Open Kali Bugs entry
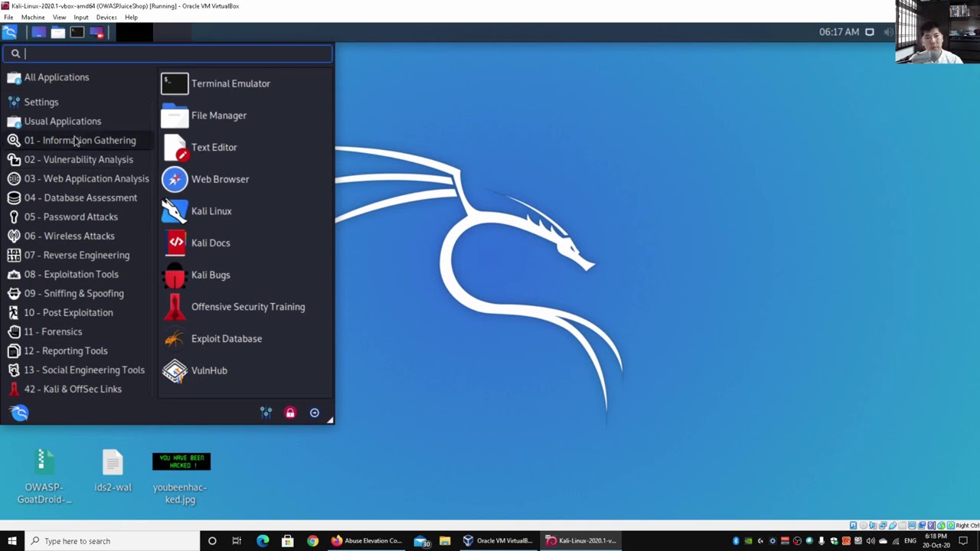The width and height of the screenshot is (980, 551). pyautogui.click(x=245, y=275)
